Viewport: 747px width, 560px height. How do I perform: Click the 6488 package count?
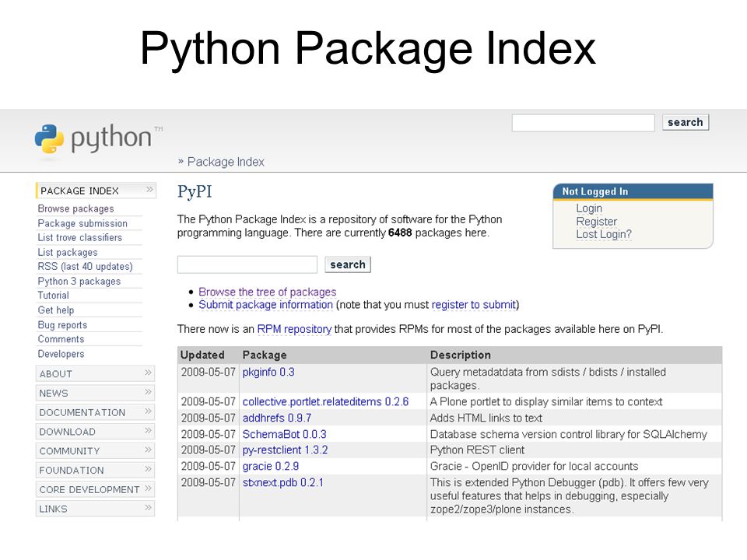400,233
